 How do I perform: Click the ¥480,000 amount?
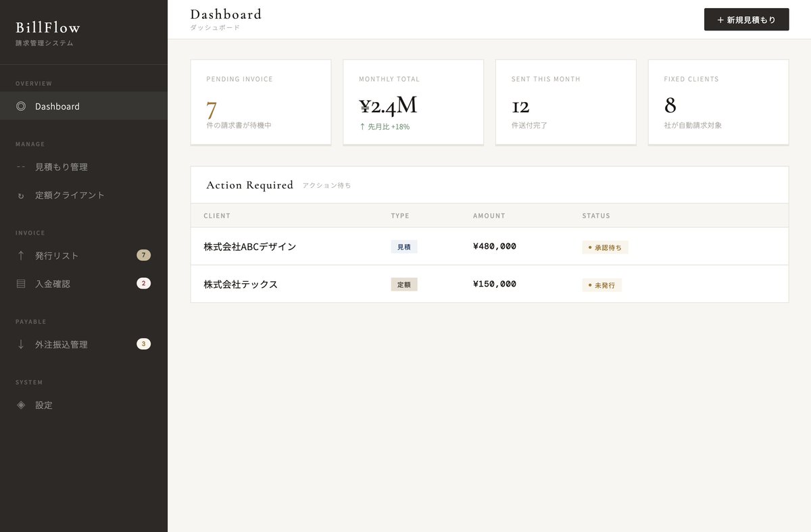(495, 246)
